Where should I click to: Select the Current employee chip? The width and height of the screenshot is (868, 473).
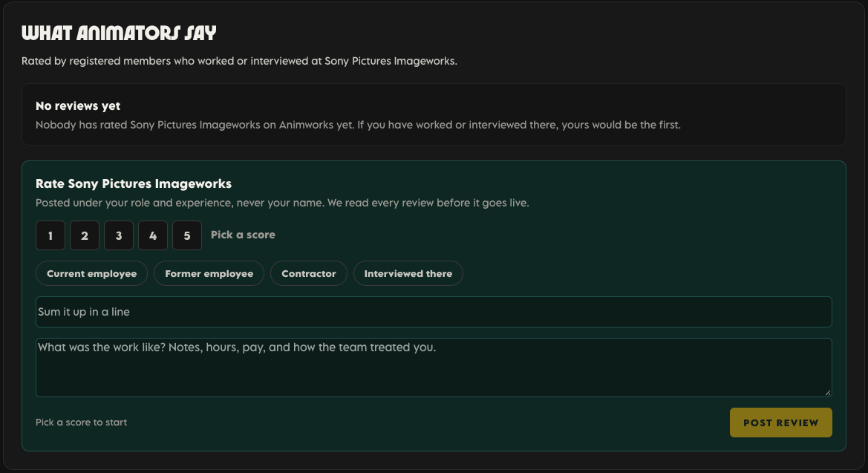pos(92,273)
